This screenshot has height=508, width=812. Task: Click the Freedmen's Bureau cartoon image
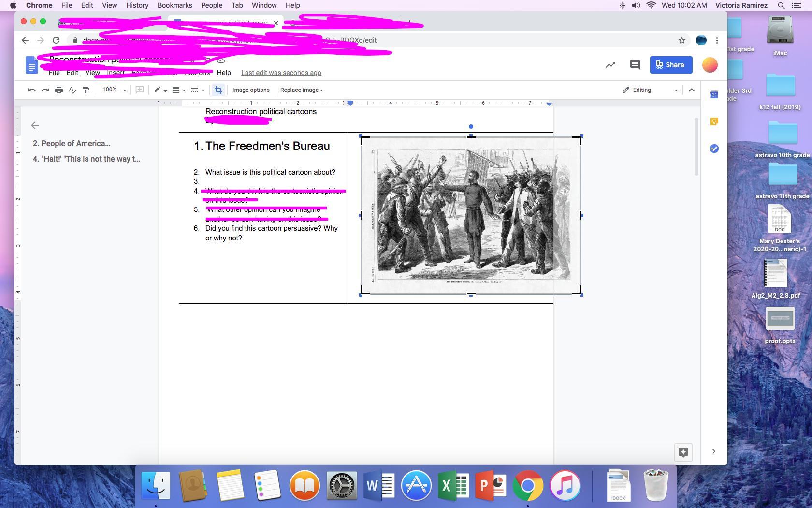[x=471, y=215]
